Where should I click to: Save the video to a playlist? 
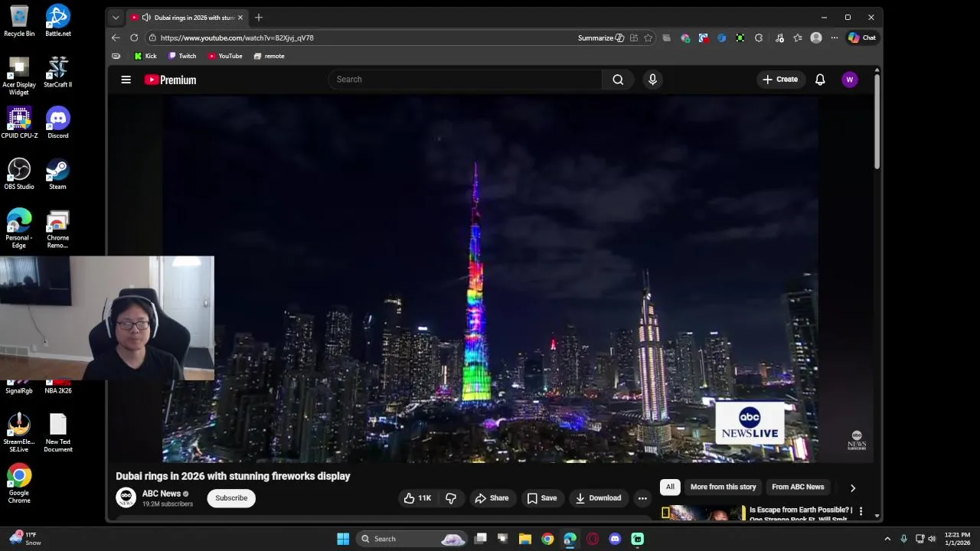(x=541, y=498)
